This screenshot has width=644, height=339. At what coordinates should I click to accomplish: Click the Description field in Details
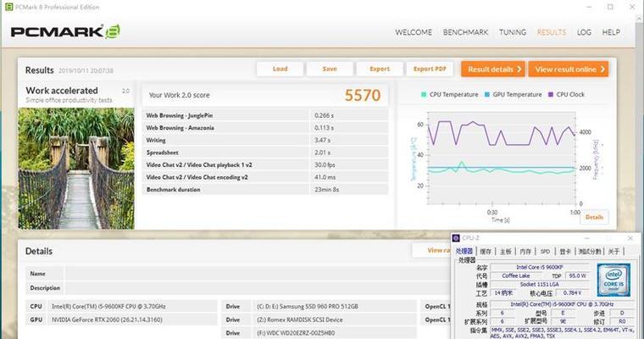[x=258, y=287]
